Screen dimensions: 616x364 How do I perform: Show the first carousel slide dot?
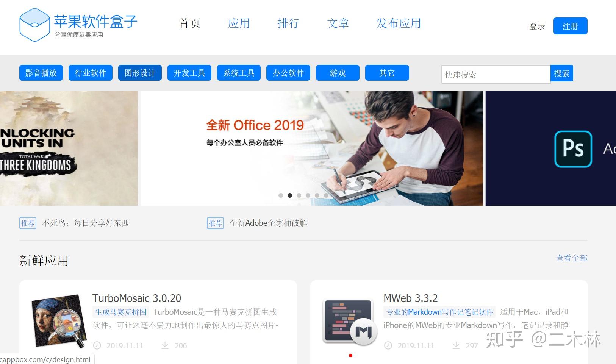(281, 195)
